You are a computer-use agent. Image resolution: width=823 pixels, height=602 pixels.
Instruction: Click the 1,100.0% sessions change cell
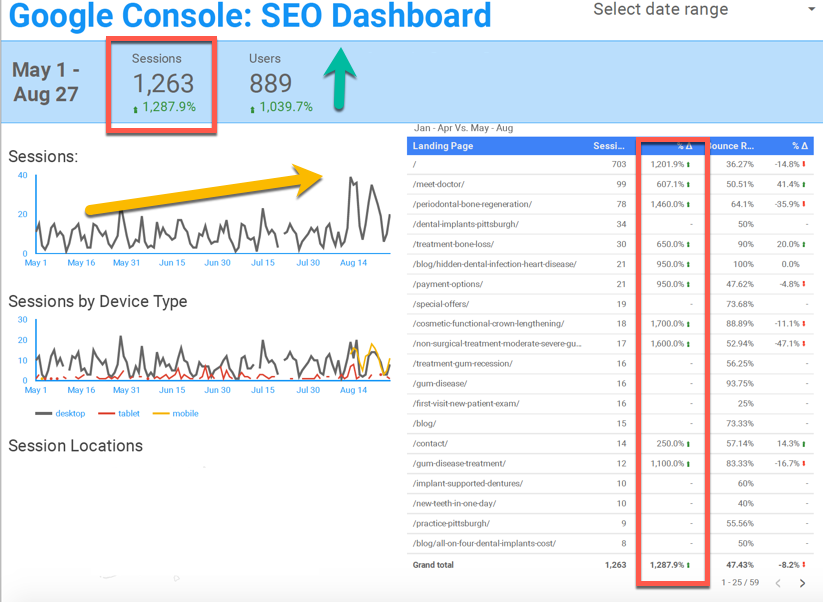pos(670,463)
